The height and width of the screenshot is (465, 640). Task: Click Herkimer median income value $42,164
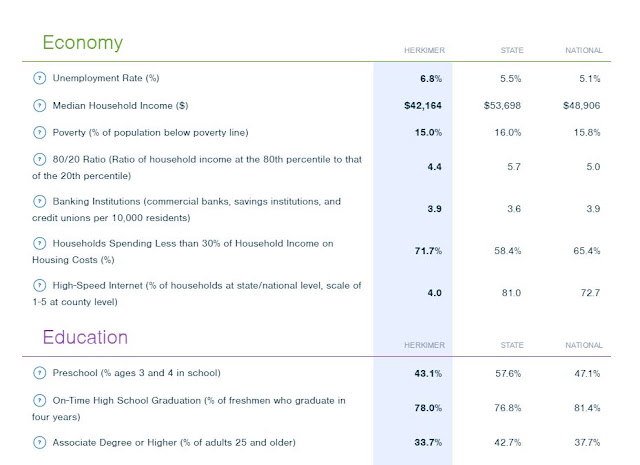423,106
